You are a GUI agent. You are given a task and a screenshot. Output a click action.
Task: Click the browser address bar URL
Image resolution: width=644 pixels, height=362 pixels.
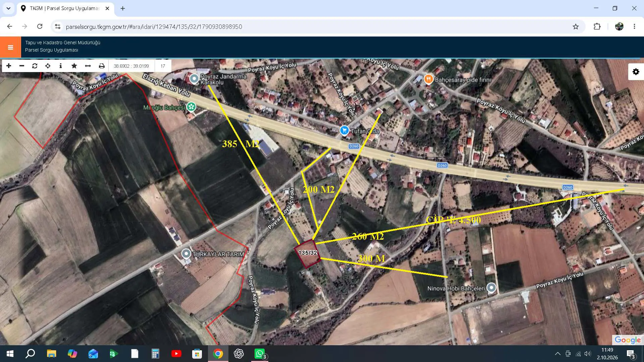click(x=154, y=26)
